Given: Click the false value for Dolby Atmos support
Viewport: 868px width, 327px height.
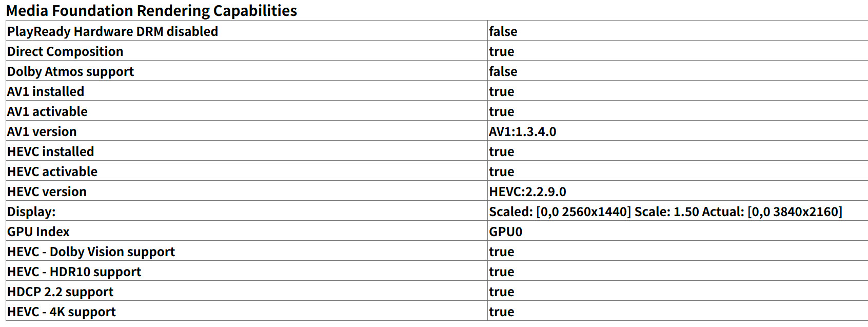Looking at the screenshot, I should pos(503,71).
